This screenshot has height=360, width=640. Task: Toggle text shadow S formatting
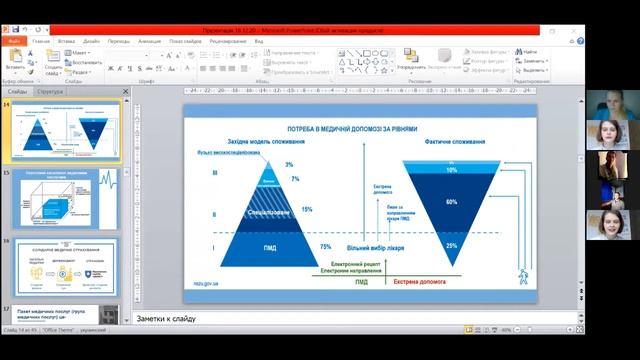(140, 69)
